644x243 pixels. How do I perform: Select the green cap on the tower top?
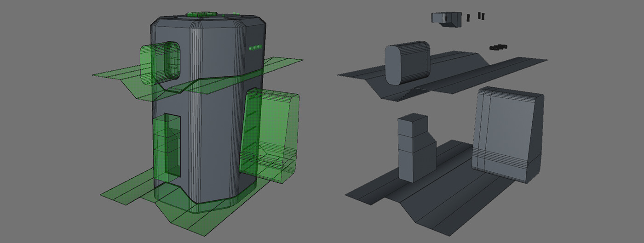[202, 14]
